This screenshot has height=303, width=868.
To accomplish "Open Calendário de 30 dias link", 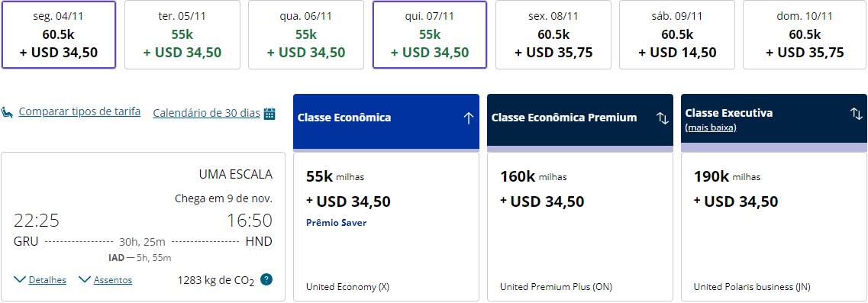I will [206, 113].
